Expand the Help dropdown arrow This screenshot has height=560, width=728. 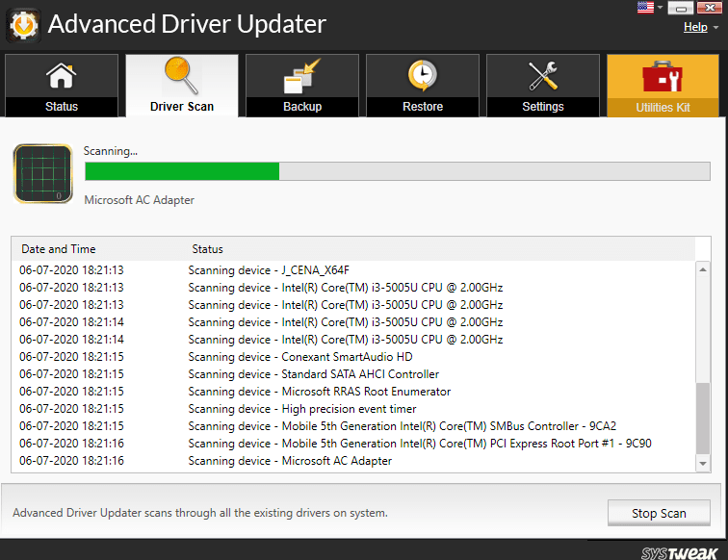tap(715, 27)
